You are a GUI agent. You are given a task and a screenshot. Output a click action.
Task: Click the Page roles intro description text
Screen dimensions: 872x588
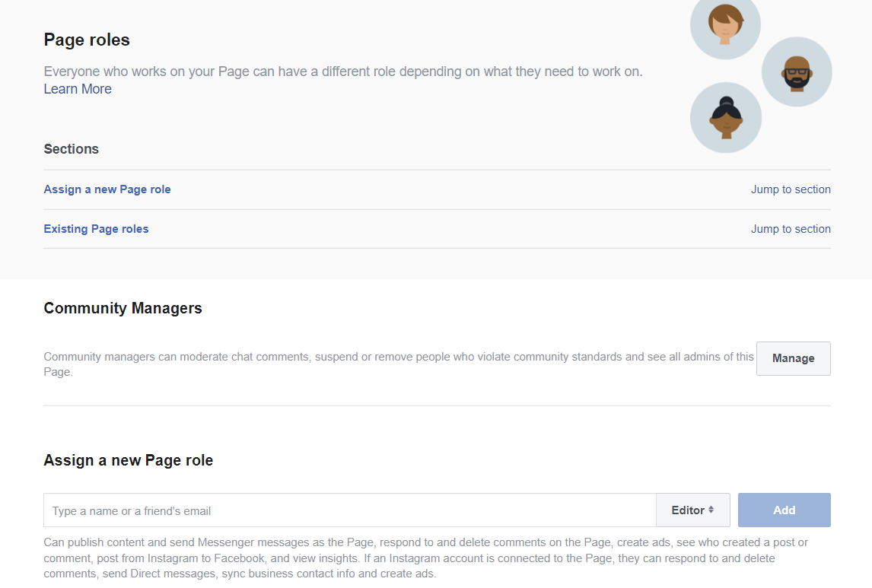point(343,72)
